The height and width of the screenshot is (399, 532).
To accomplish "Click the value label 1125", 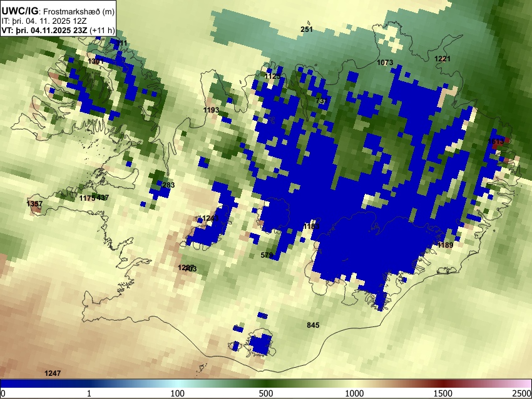I will 273,76.
